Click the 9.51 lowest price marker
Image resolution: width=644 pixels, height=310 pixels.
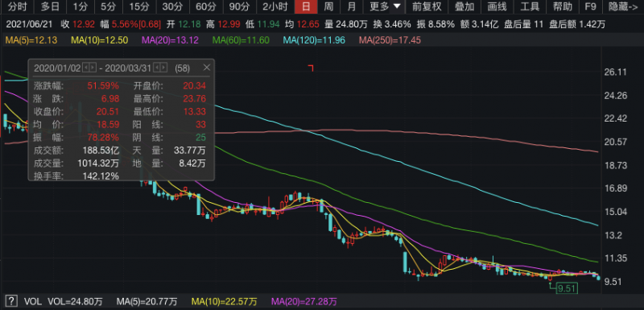568,288
